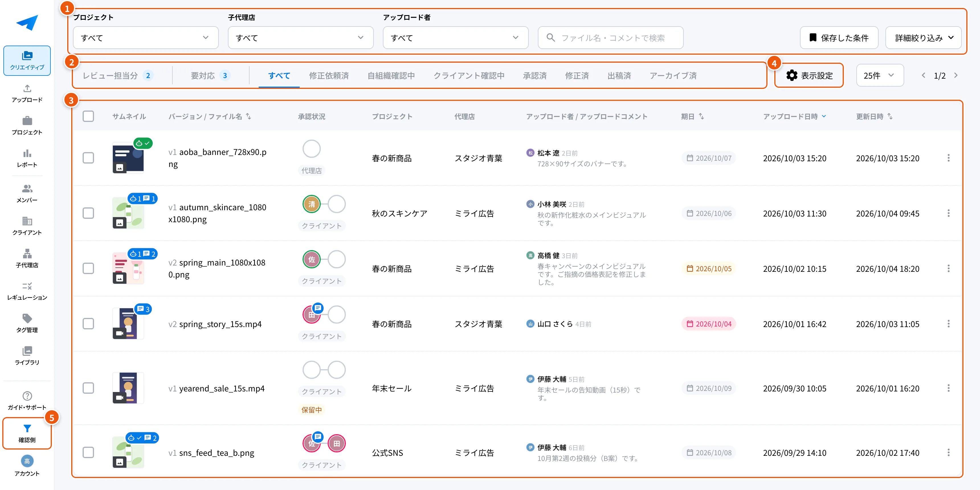Switch to the レビュー担当分 tab
980x490 pixels.
click(x=118, y=76)
